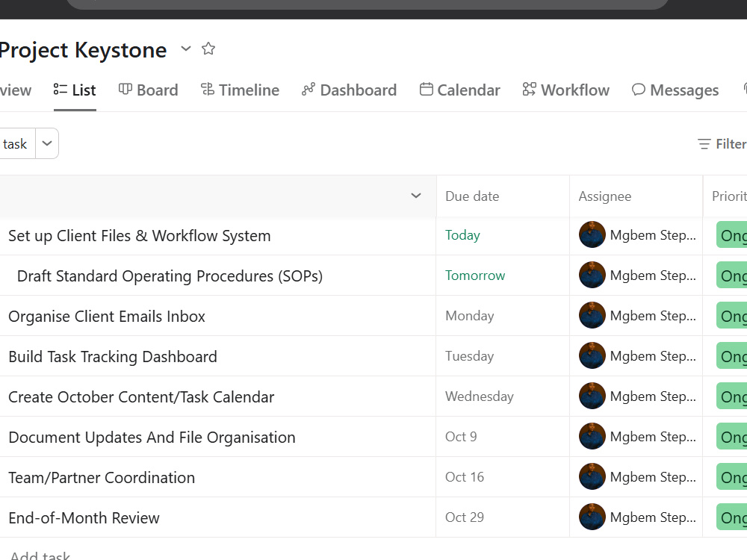Click the Oct 16 due date
The height and width of the screenshot is (560, 747).
tap(465, 477)
